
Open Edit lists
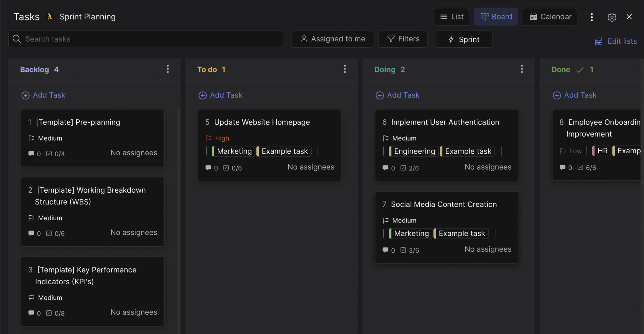[x=616, y=41]
